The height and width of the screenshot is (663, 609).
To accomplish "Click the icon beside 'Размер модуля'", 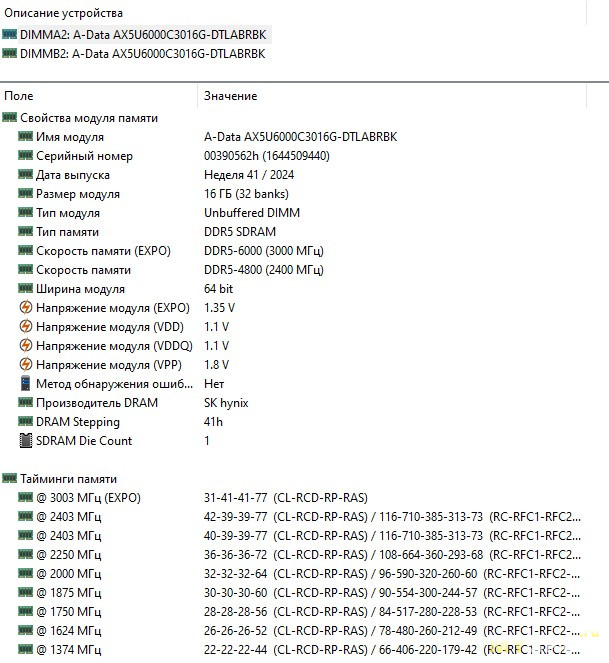I will click(x=25, y=193).
